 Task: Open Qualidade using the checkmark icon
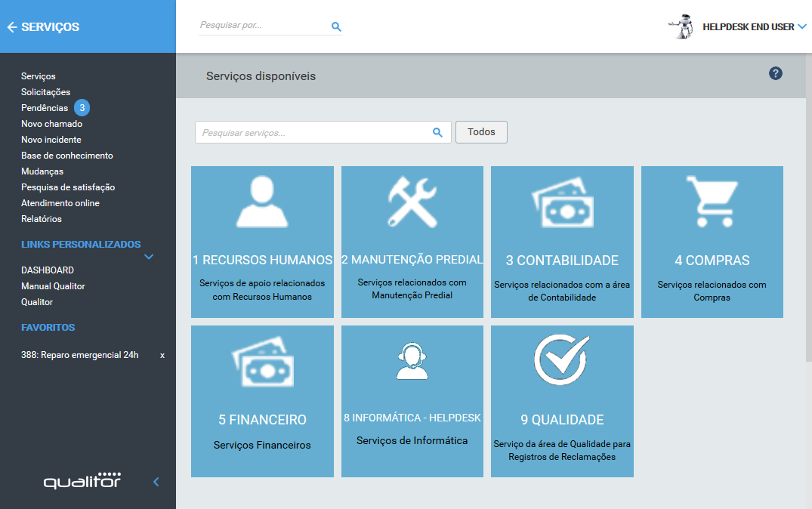[562, 361]
